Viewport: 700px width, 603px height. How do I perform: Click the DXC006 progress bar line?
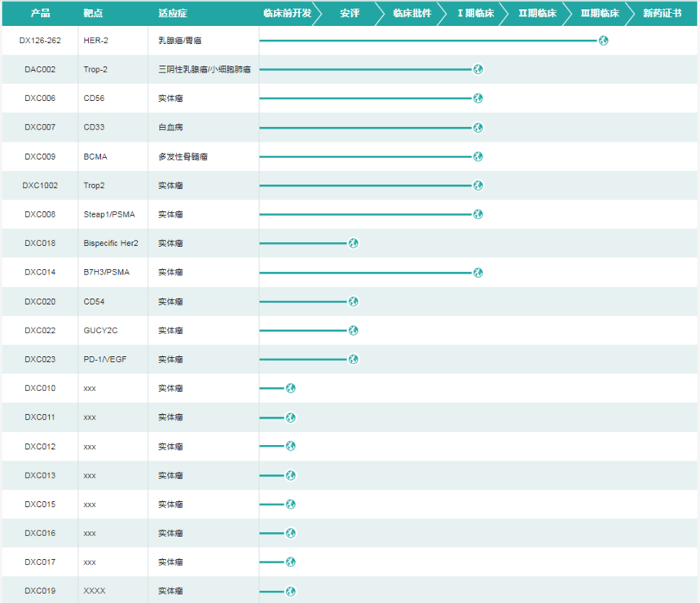pyautogui.click(x=365, y=99)
